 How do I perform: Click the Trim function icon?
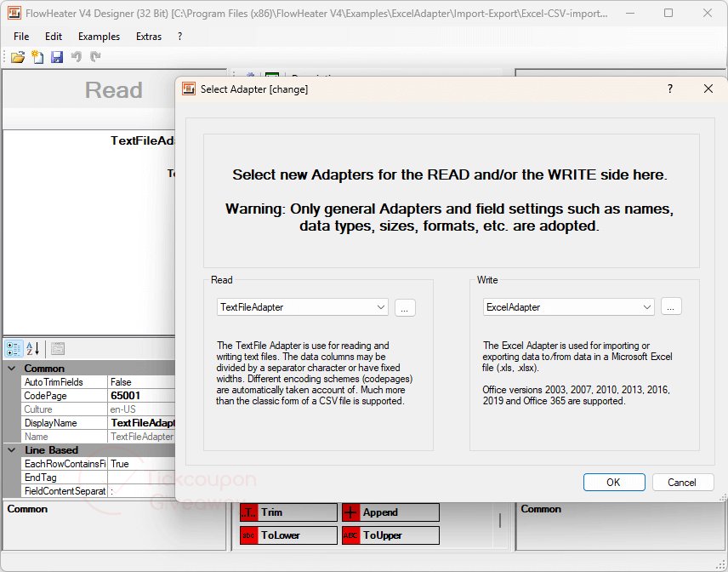(249, 512)
